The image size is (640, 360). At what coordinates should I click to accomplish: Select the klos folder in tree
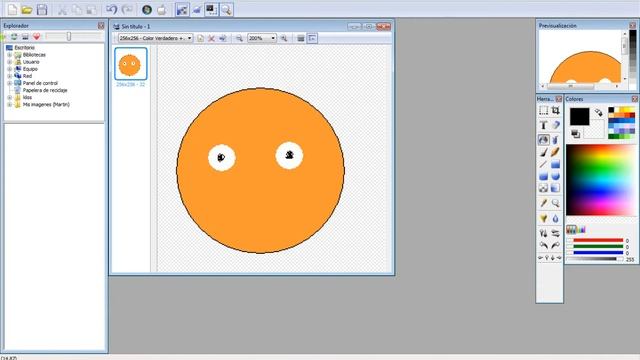[x=27, y=98]
